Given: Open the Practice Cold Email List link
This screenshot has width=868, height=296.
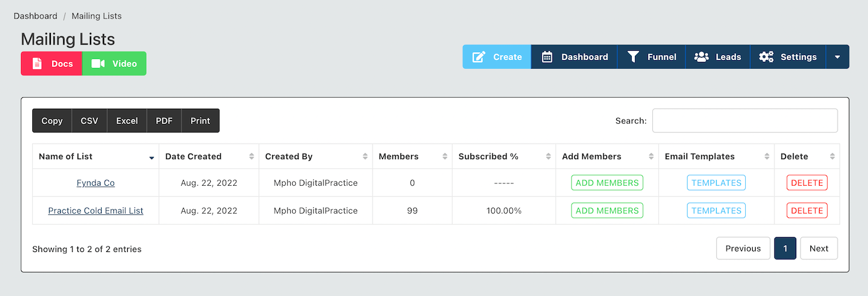Looking at the screenshot, I should [95, 211].
